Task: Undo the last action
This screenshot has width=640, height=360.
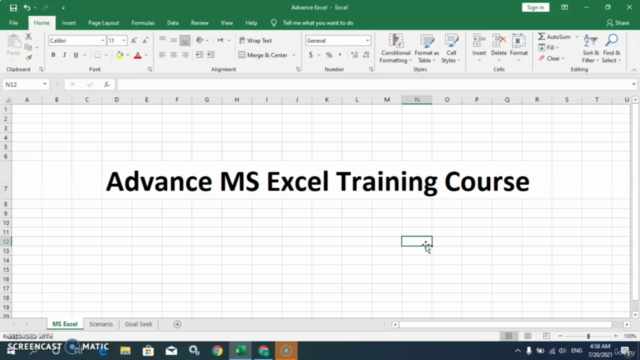Action: click(x=27, y=8)
